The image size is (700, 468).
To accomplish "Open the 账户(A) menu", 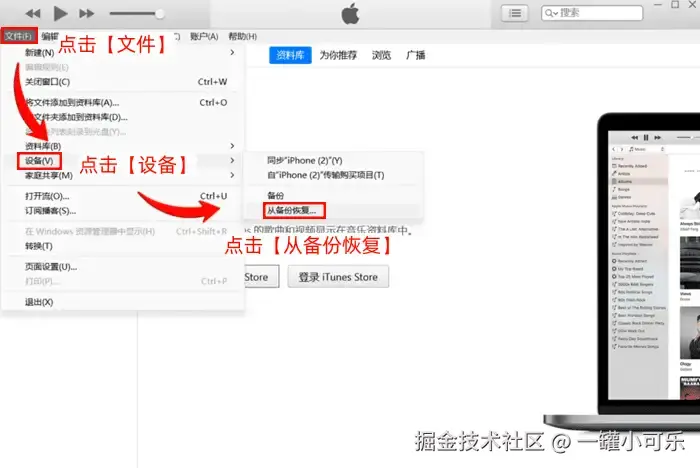I will click(204, 36).
